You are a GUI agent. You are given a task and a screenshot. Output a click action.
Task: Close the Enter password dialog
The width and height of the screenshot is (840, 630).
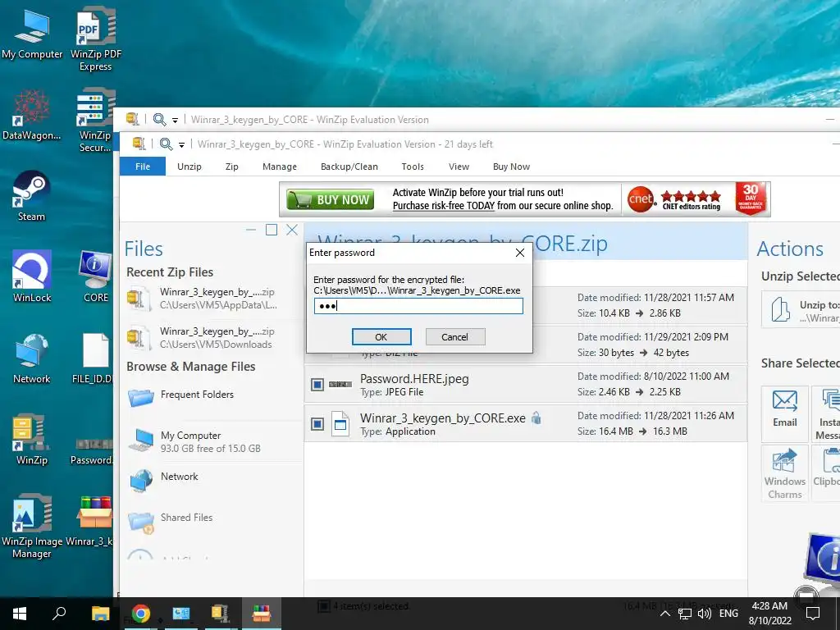point(519,253)
